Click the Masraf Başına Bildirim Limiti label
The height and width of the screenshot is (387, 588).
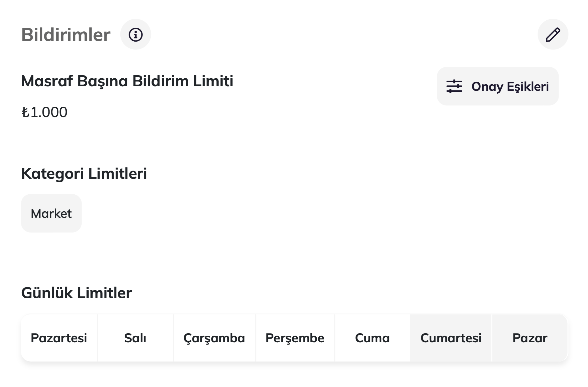127,81
